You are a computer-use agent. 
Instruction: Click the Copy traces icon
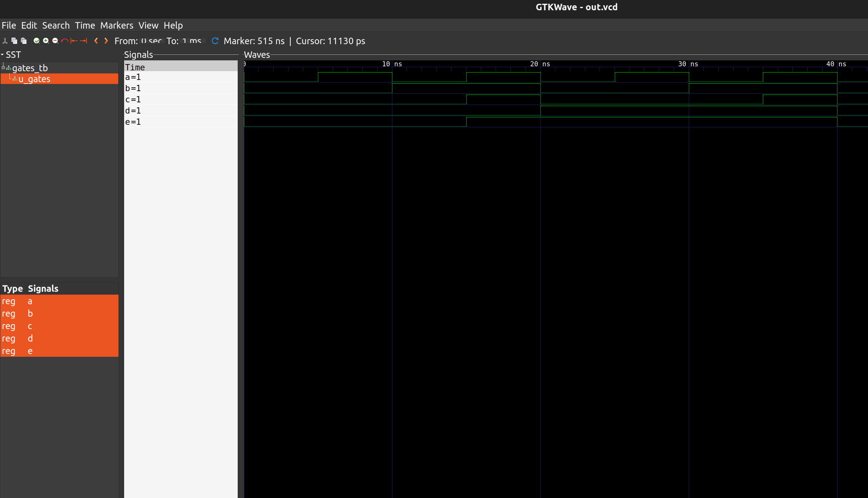(x=14, y=41)
